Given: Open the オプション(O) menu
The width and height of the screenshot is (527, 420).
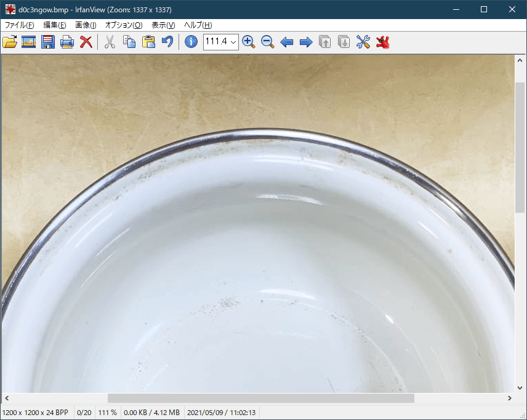Looking at the screenshot, I should point(124,25).
